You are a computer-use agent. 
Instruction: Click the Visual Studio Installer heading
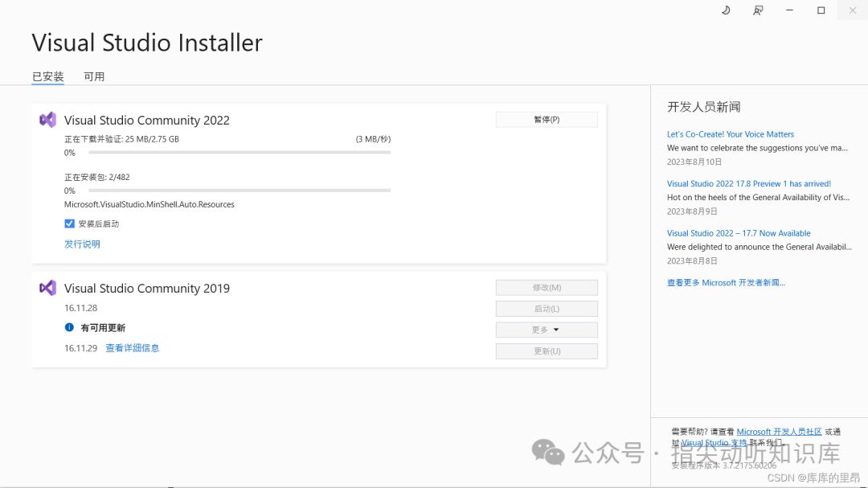(147, 43)
